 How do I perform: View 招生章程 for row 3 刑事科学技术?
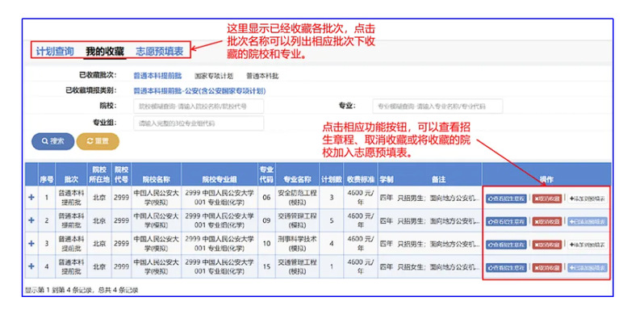click(x=506, y=245)
